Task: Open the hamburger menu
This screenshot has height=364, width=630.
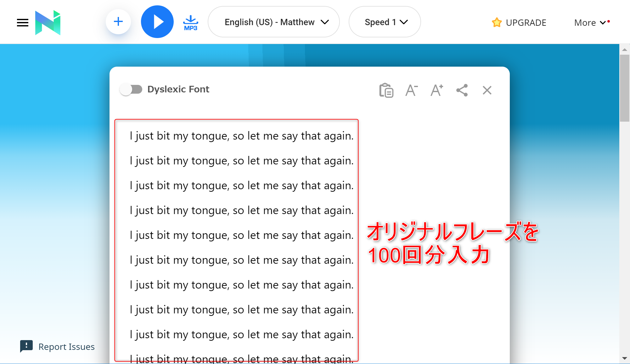Action: [23, 23]
